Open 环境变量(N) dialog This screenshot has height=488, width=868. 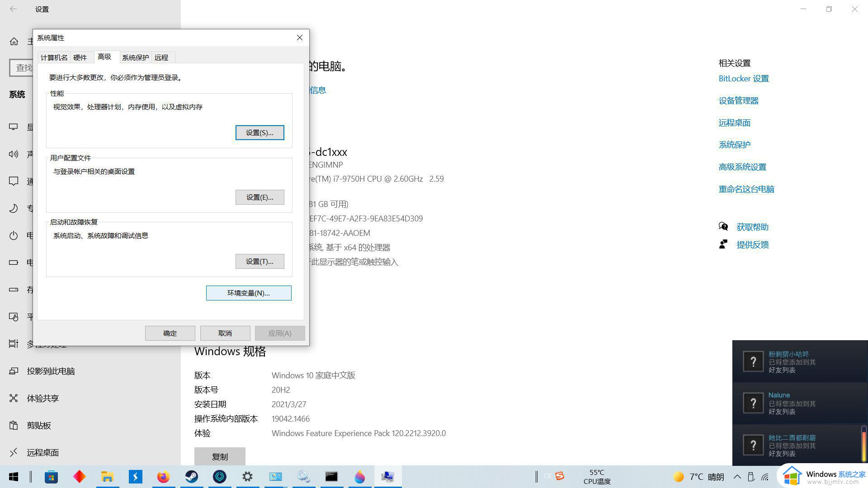pos(249,293)
